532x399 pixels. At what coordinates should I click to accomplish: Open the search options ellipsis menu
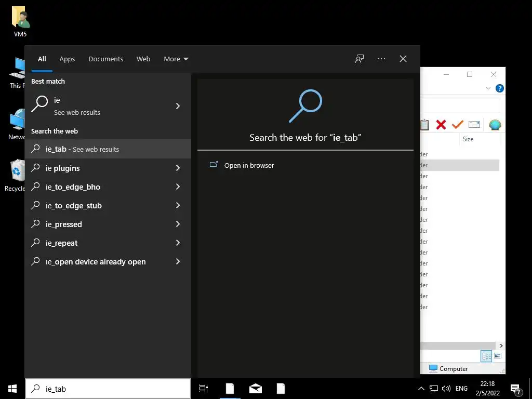coord(381,59)
